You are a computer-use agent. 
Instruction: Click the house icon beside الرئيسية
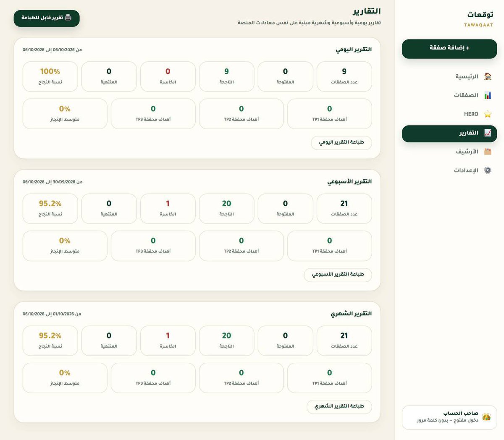coord(488,76)
